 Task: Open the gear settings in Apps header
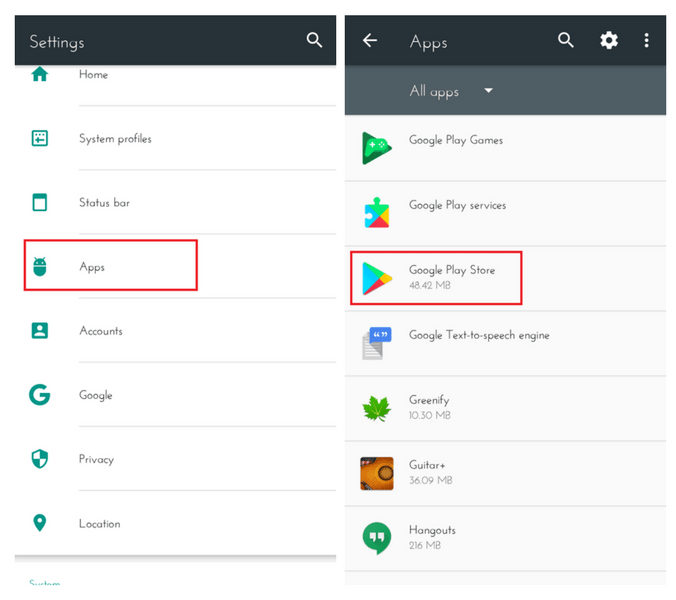click(609, 41)
